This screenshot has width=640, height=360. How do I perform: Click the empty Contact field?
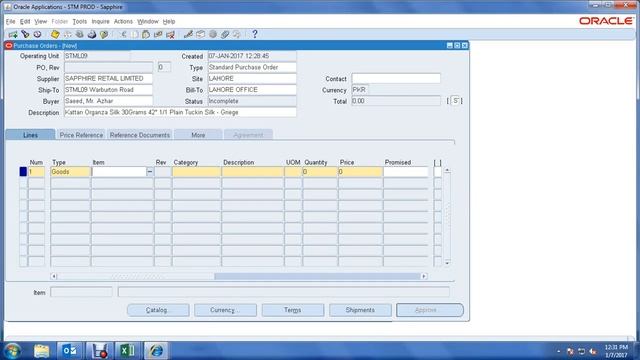tap(396, 78)
